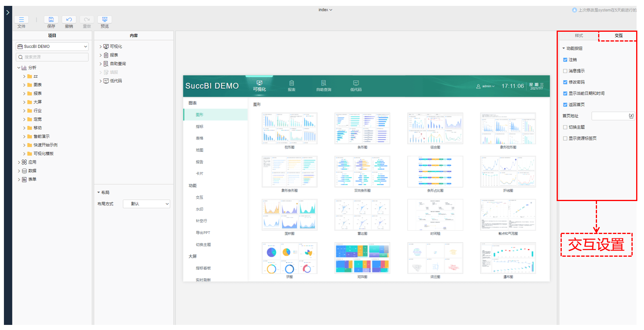Image resolution: width=644 pixels, height=330 pixels.
Task: Open the SuccBI DEMO project dropdown
Action: pos(52,47)
